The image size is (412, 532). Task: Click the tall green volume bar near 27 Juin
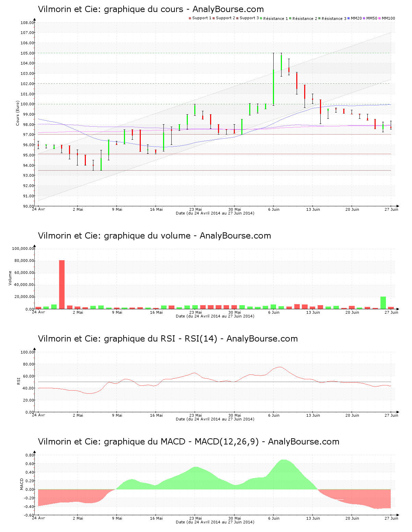[x=383, y=302]
